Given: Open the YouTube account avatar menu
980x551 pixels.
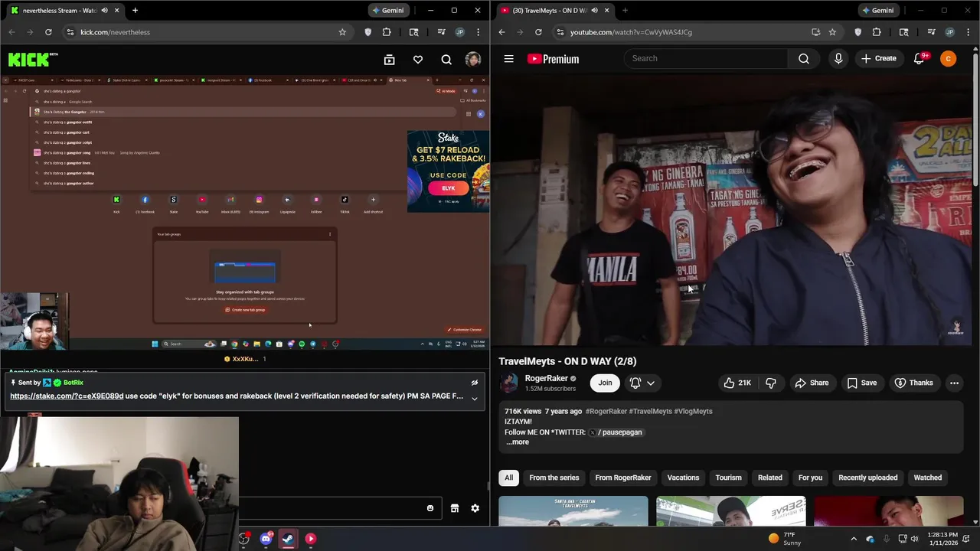Looking at the screenshot, I should click(x=948, y=59).
